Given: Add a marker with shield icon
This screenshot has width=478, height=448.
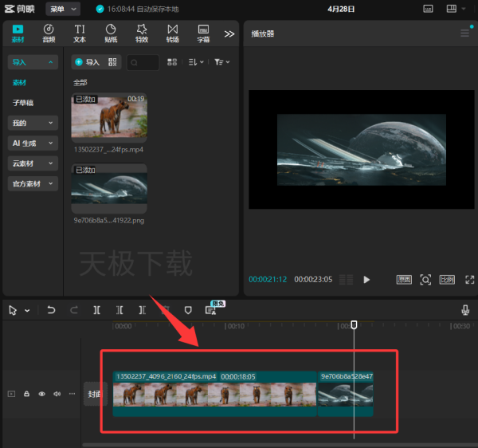Looking at the screenshot, I should point(188,310).
